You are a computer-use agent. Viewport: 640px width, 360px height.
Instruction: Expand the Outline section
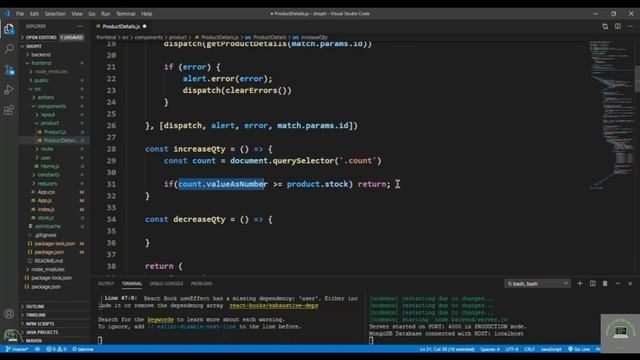click(x=54, y=306)
